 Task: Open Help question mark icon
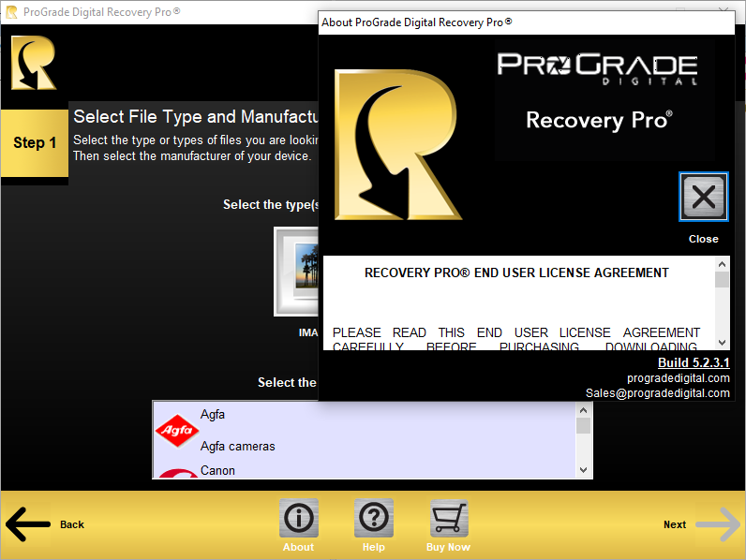(374, 518)
